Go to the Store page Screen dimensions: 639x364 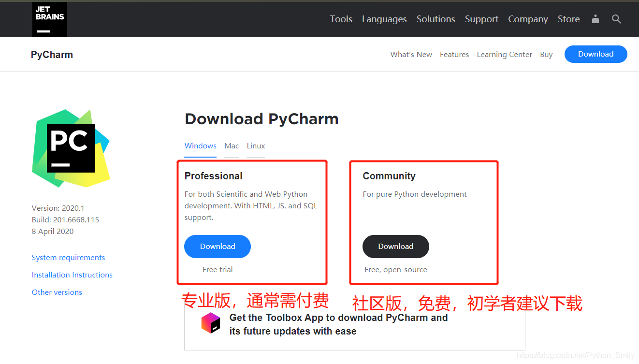tap(568, 19)
